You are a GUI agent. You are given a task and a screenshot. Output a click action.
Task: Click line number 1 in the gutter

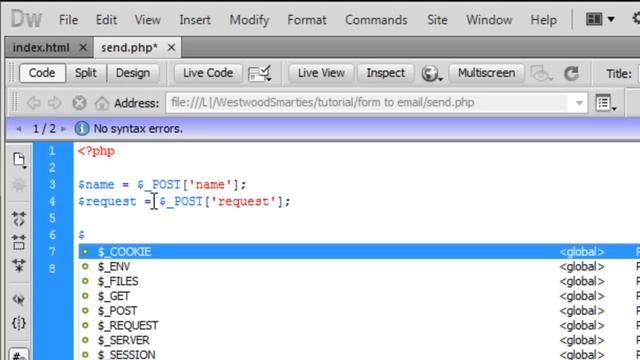[52, 151]
